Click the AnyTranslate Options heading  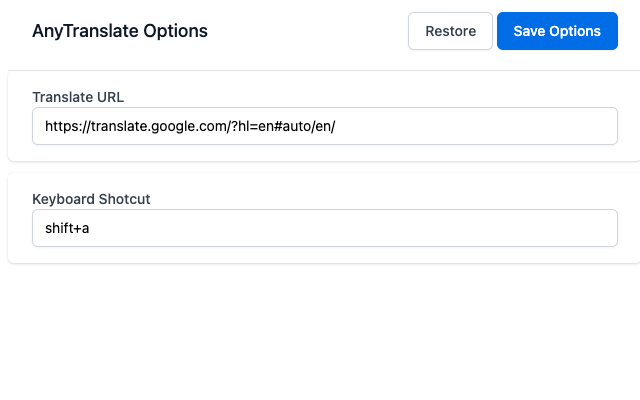(120, 31)
